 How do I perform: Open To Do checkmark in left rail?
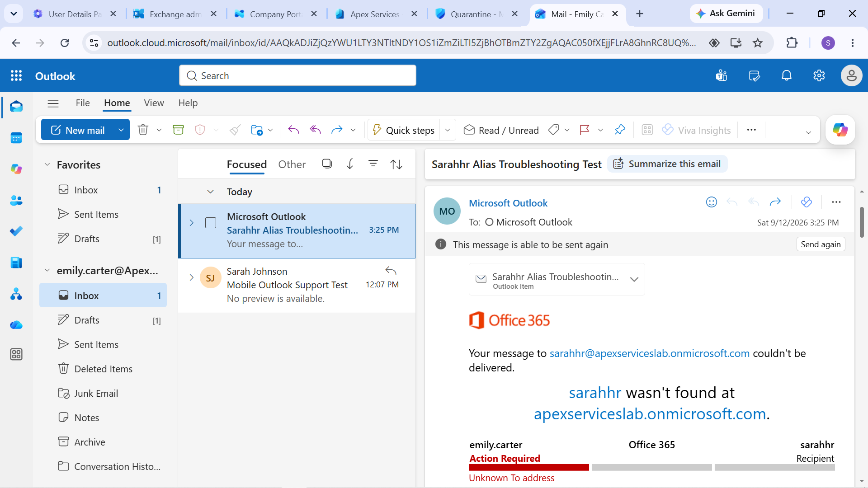coord(16,231)
